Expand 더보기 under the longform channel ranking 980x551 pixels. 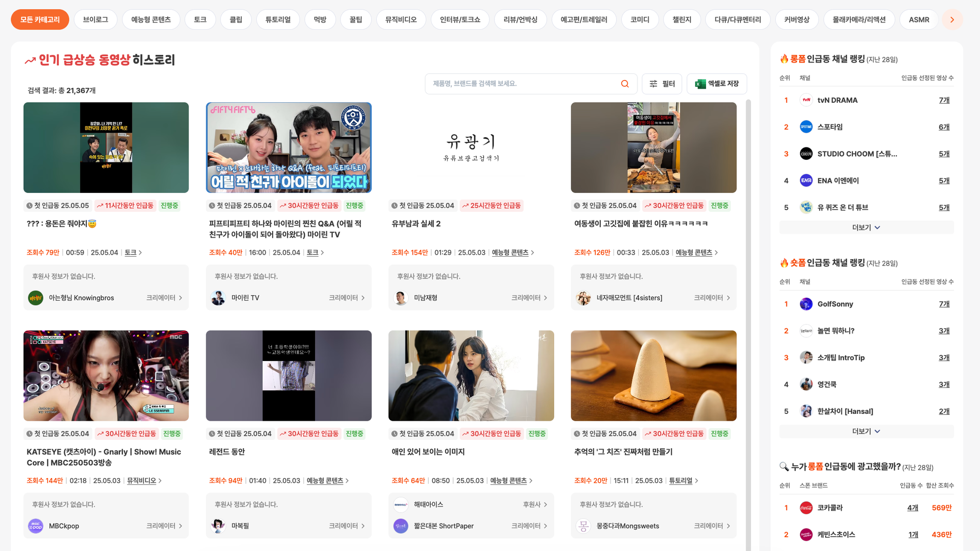click(x=866, y=227)
